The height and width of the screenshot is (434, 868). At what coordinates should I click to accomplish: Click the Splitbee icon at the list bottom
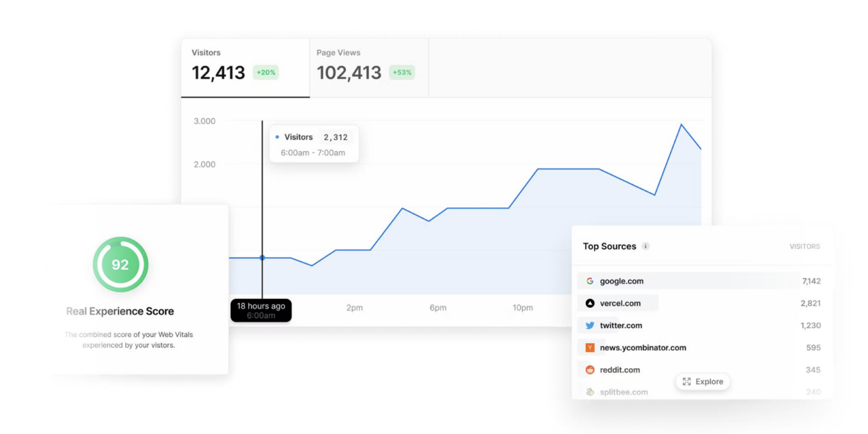click(x=591, y=391)
